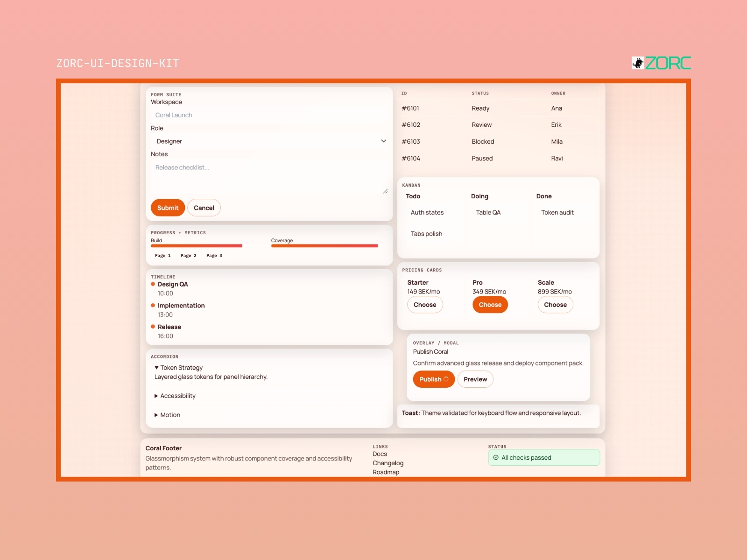Image resolution: width=747 pixels, height=560 pixels.
Task: Collapse the Token Strategy accordion
Action: (178, 368)
